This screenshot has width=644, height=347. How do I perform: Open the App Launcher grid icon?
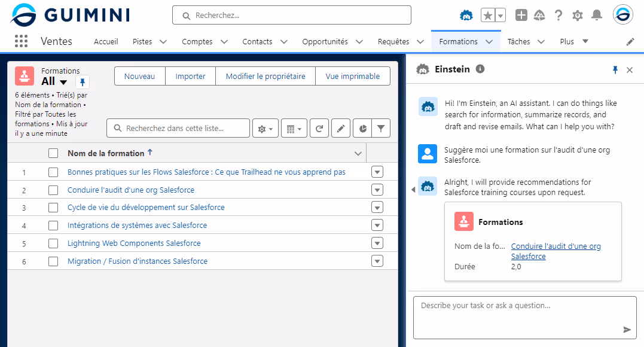21,41
